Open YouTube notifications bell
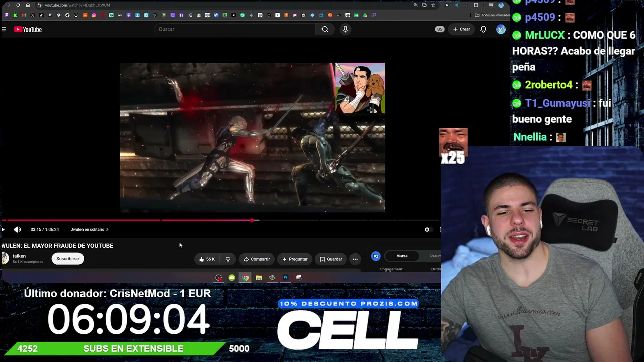This screenshot has height=362, width=644. (483, 29)
